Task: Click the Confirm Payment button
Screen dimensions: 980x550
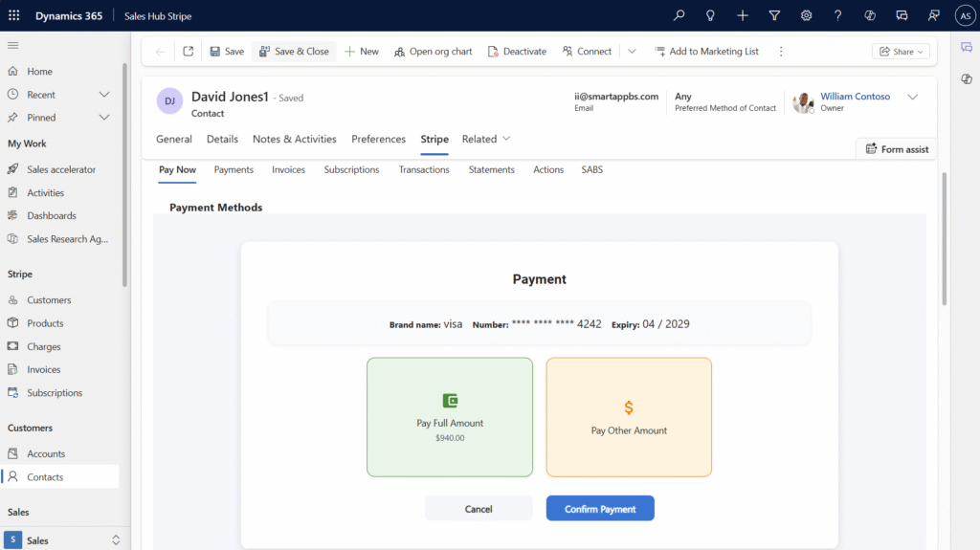Action: pyautogui.click(x=600, y=509)
